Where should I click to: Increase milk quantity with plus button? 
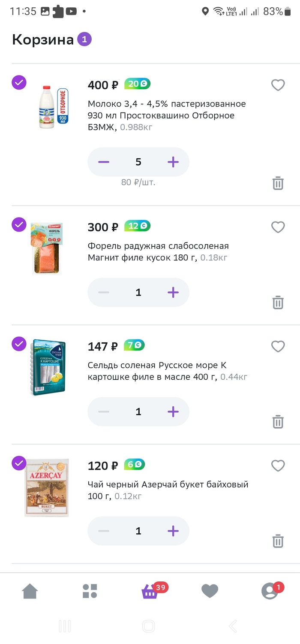173,162
